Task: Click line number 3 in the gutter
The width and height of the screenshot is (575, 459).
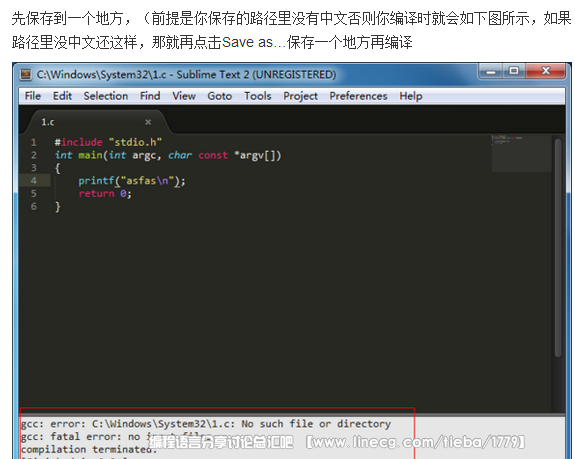Action: click(x=34, y=168)
